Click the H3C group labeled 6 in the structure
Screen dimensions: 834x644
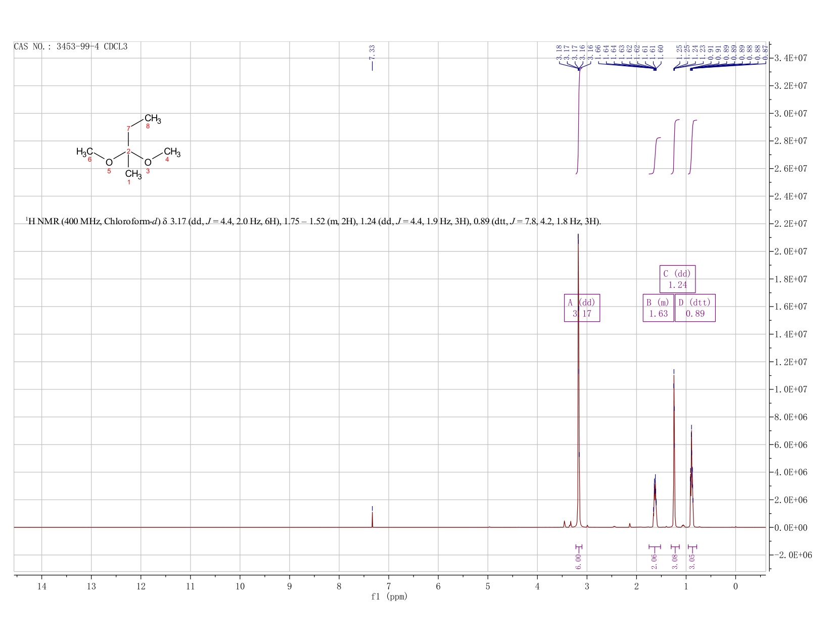84,152
